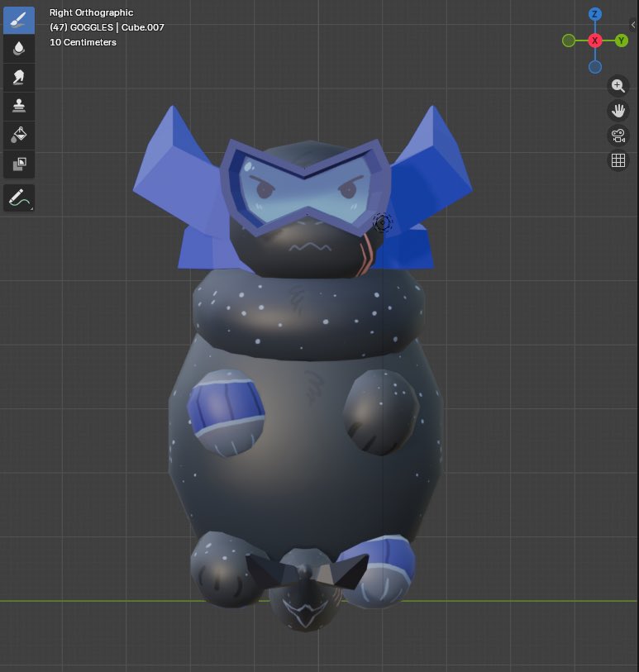This screenshot has height=672, width=639.
Task: Switch orthographic/perspective with grid icon
Action: click(x=618, y=160)
